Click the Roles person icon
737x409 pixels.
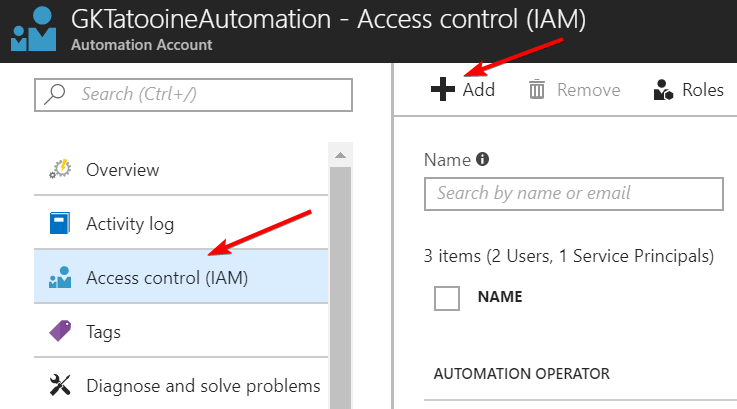663,89
